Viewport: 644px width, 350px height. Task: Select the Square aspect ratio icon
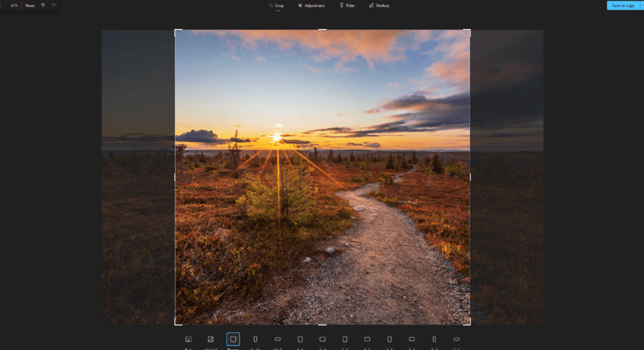click(x=233, y=339)
